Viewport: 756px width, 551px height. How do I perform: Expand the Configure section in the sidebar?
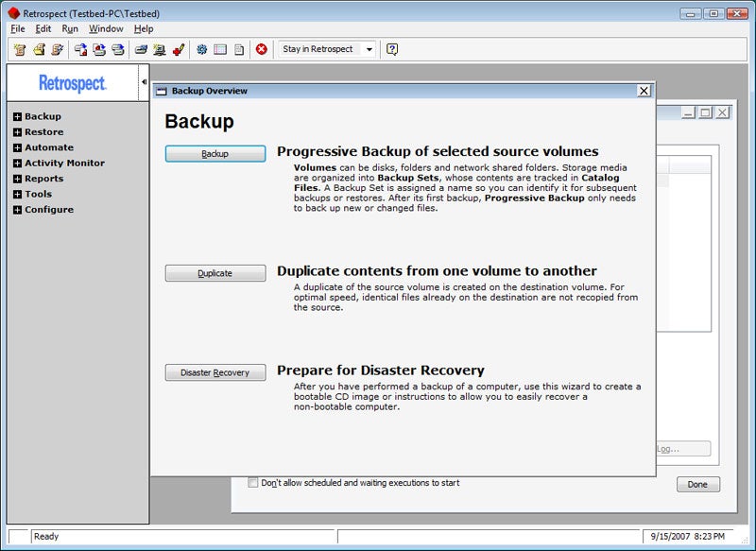17,209
